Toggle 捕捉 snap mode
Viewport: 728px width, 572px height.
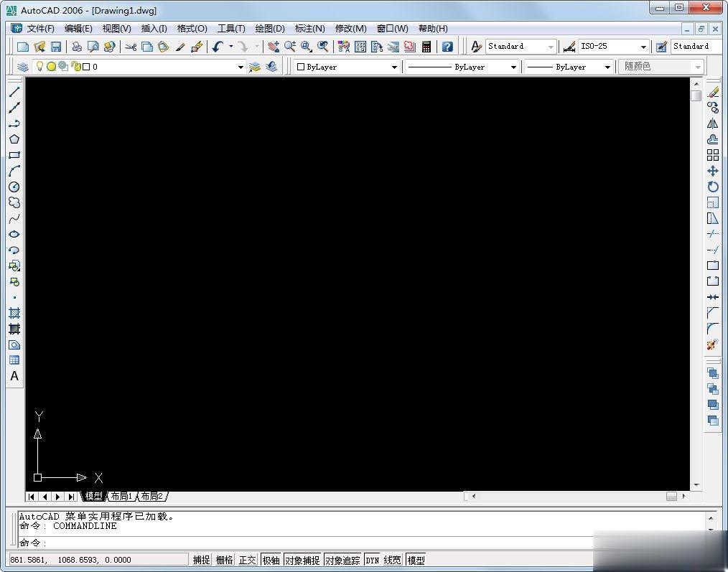pyautogui.click(x=202, y=560)
